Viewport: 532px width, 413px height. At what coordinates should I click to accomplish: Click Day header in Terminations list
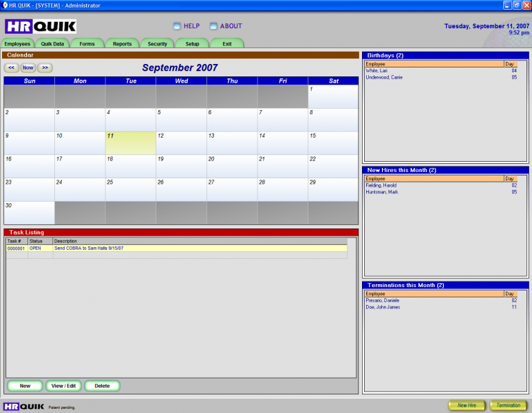pyautogui.click(x=511, y=293)
